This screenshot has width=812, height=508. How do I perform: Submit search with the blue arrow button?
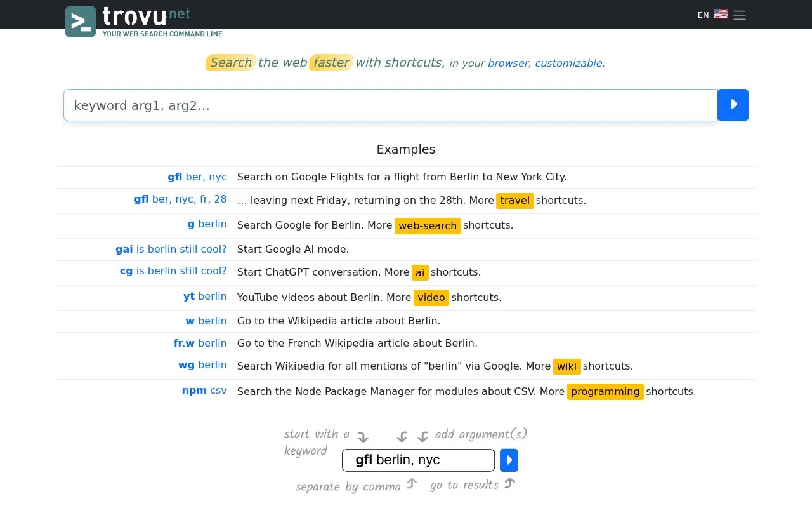(x=733, y=105)
